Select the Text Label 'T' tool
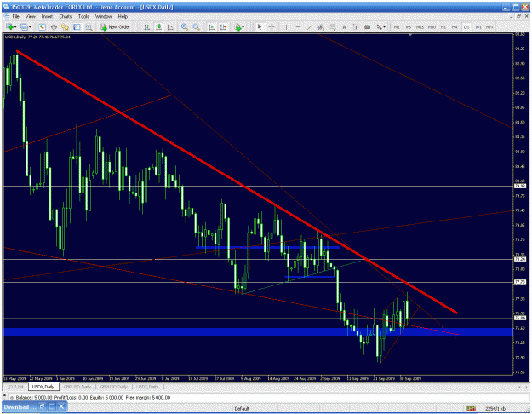This screenshot has width=532, height=414. tap(356, 26)
